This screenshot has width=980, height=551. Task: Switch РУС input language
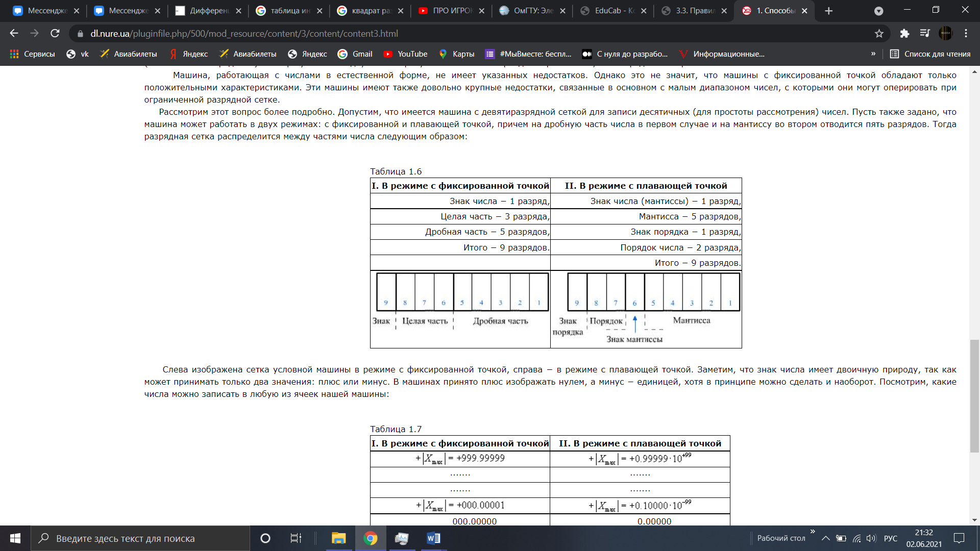point(891,538)
